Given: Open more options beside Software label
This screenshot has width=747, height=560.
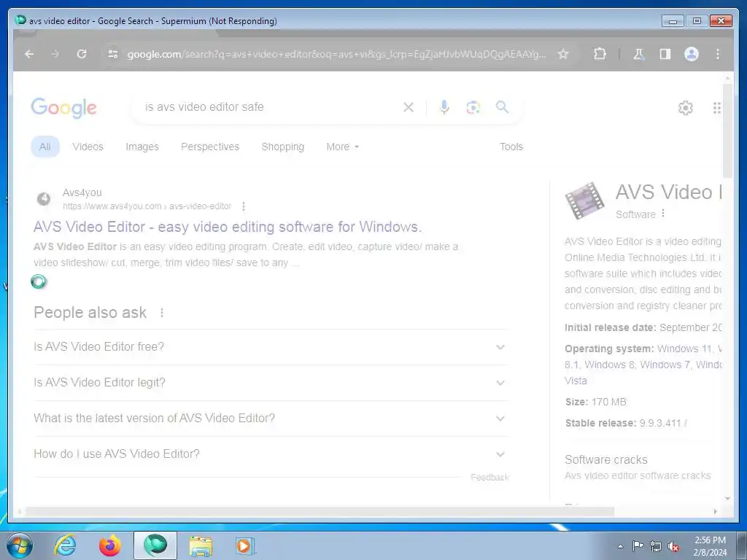Looking at the screenshot, I should [x=662, y=214].
